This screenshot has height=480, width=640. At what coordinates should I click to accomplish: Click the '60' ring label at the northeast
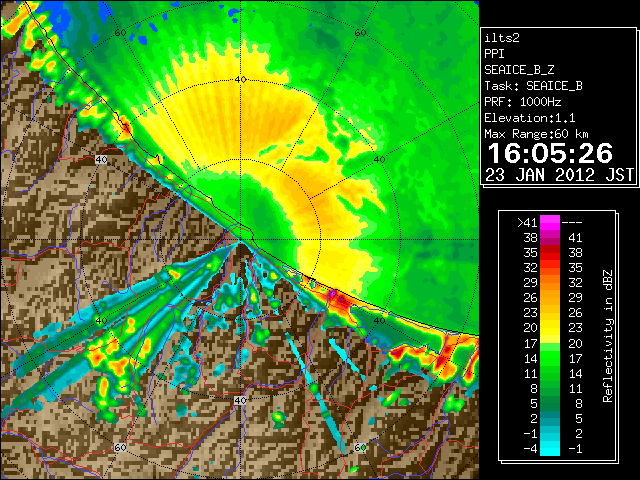point(360,33)
